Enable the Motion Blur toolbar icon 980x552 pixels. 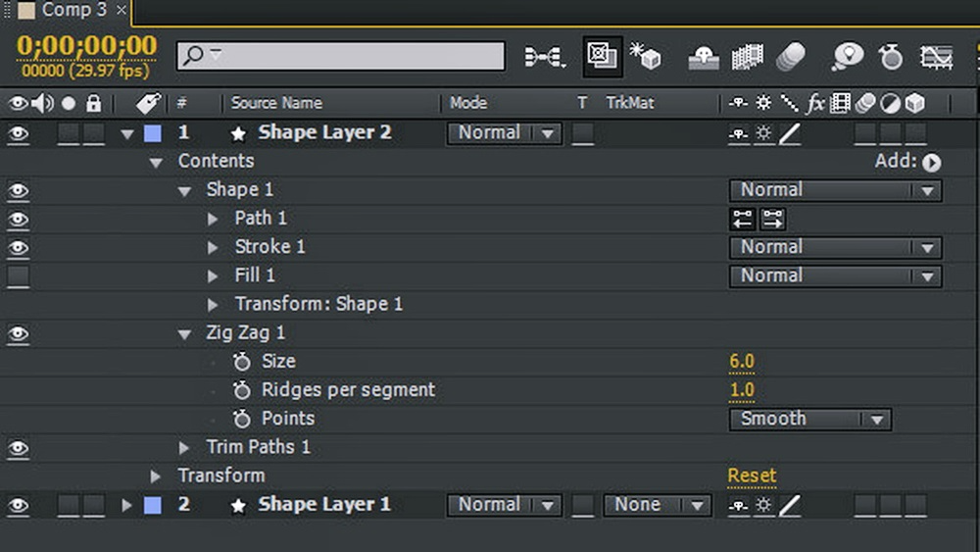pos(791,57)
